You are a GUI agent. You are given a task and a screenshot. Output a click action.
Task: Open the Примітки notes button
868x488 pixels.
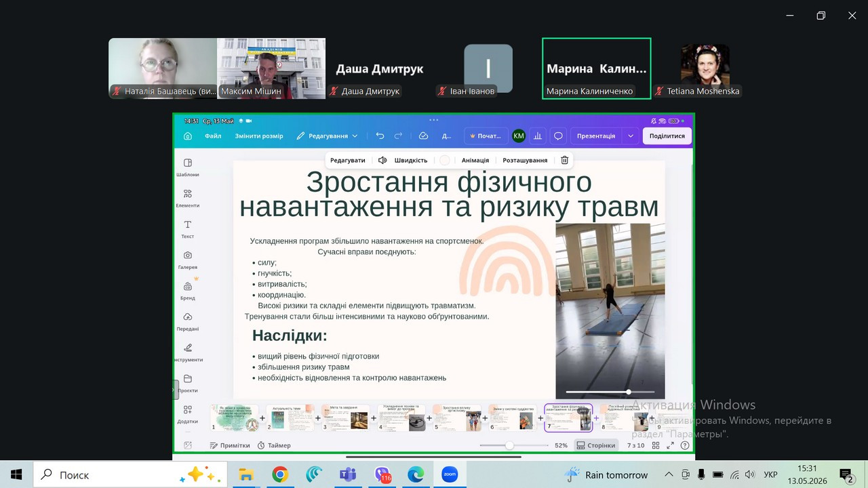(230, 445)
